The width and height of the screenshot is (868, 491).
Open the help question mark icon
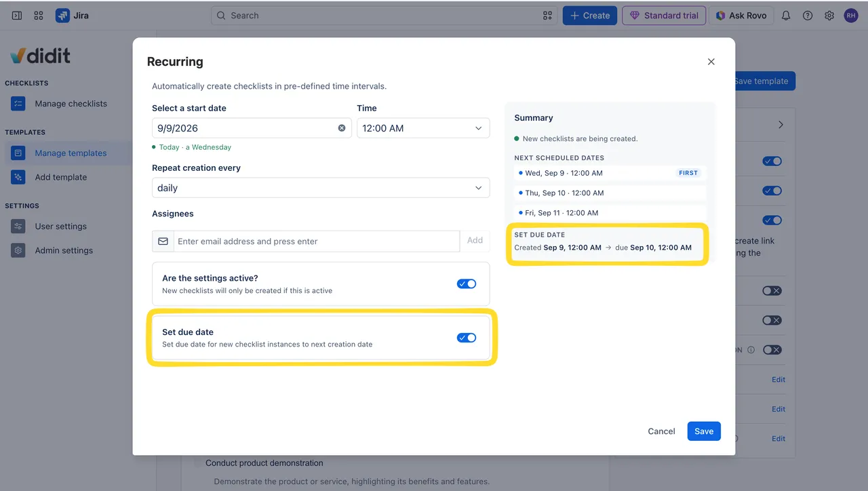[x=808, y=16]
